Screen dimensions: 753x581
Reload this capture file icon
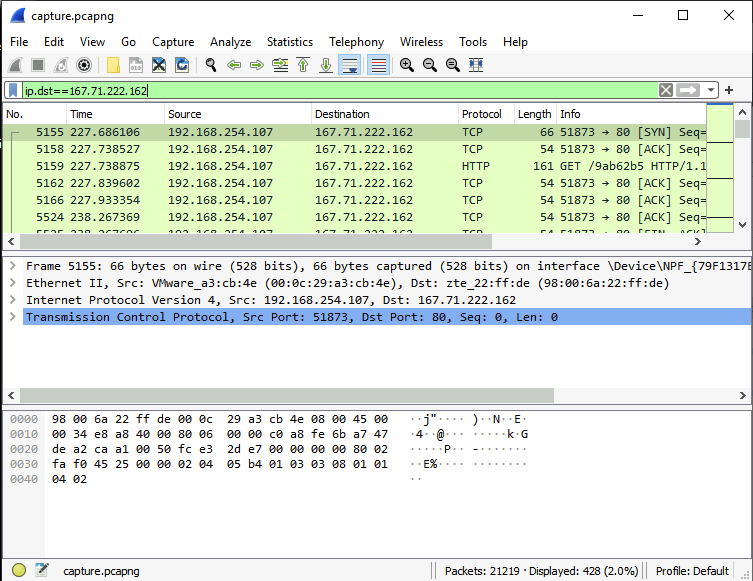click(182, 65)
